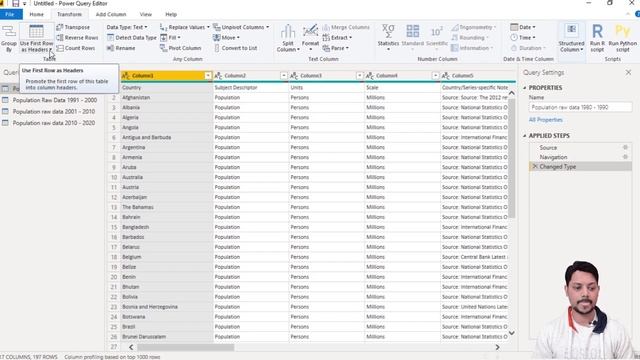Delete the Changed Type step
Screen dimensions: 640x360
[535, 167]
